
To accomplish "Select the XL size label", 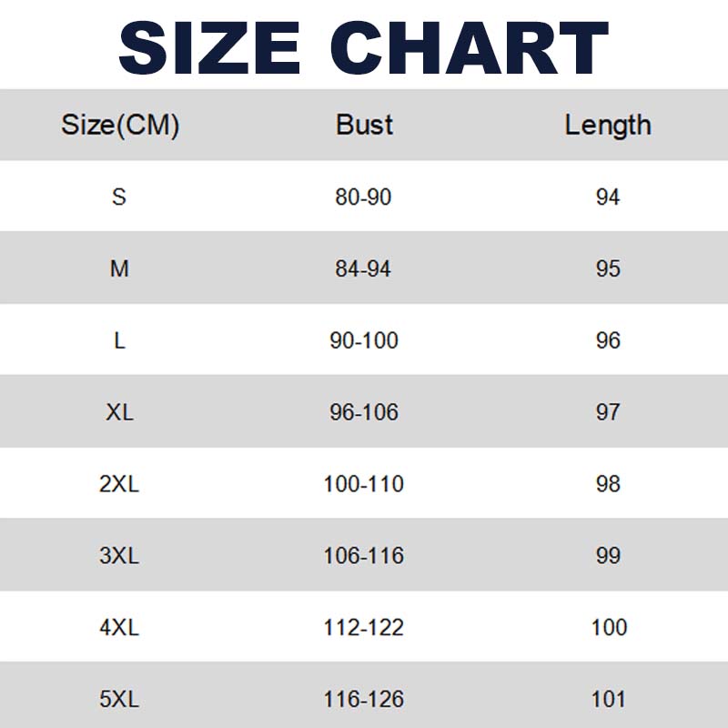I will [x=119, y=412].
